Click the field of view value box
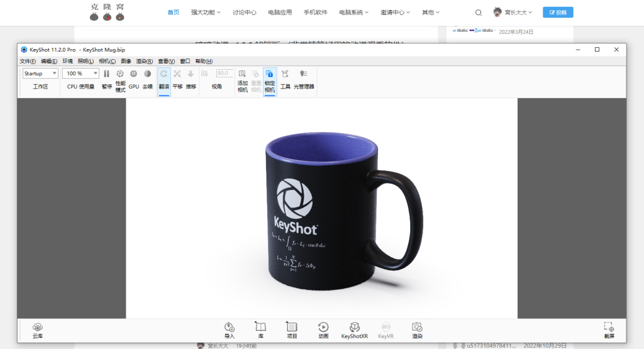The image size is (644, 349). (225, 73)
